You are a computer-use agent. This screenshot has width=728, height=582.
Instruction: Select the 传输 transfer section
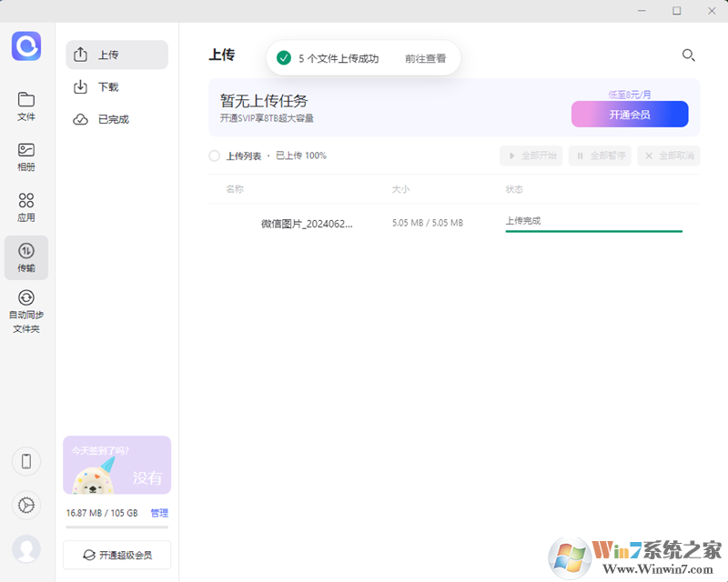click(26, 257)
